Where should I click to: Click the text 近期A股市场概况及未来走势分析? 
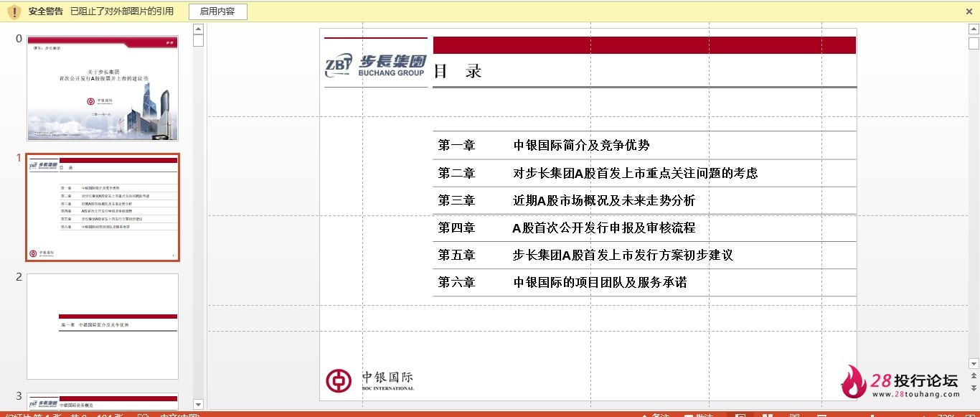click(x=604, y=200)
